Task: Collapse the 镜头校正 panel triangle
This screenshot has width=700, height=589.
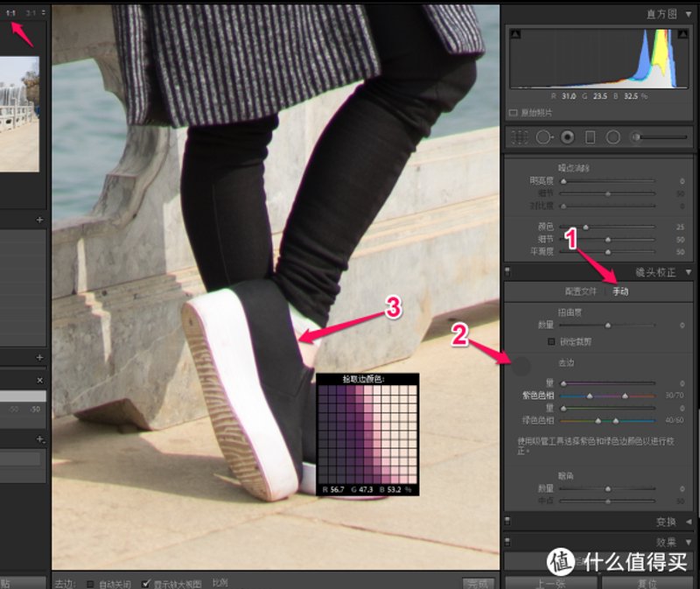Action: coord(689,272)
